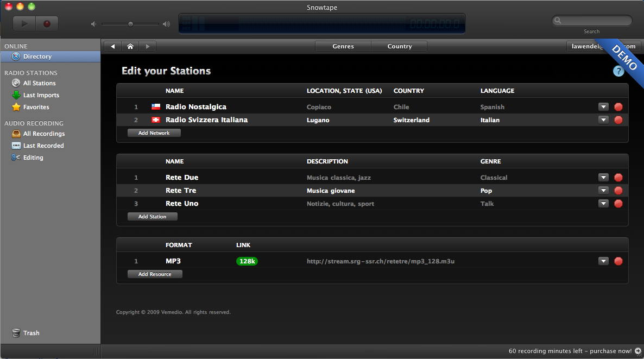Go to the home page icon

(130, 46)
